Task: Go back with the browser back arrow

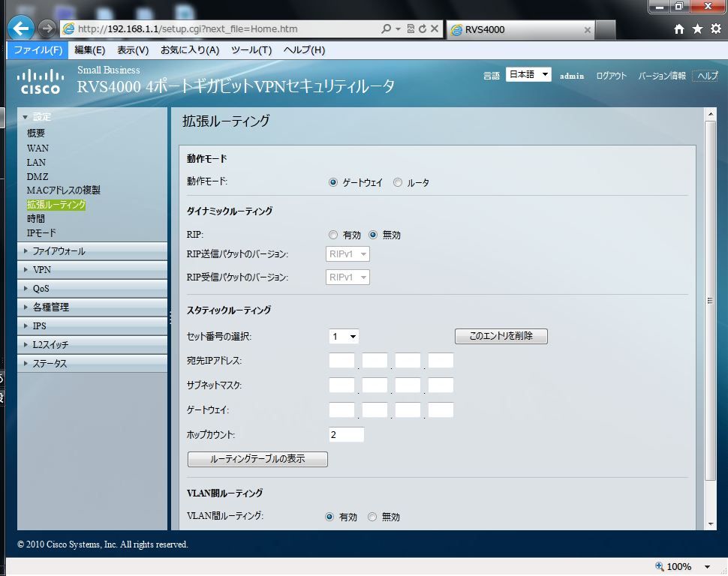Action: [21, 28]
